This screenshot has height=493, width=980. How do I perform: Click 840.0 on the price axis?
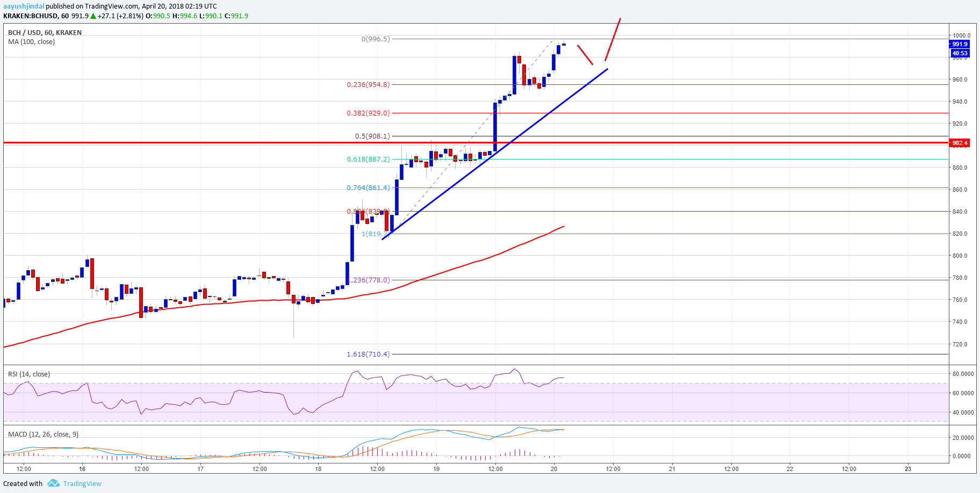pos(960,212)
